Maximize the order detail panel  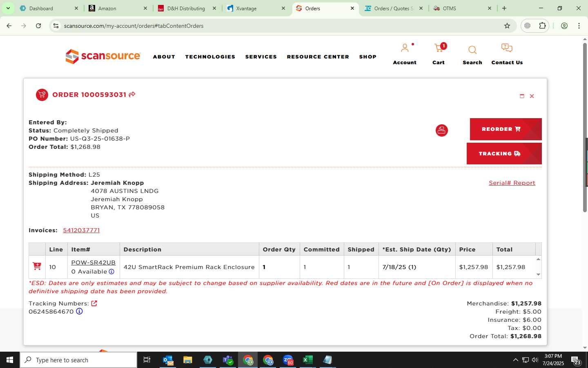pos(522,96)
